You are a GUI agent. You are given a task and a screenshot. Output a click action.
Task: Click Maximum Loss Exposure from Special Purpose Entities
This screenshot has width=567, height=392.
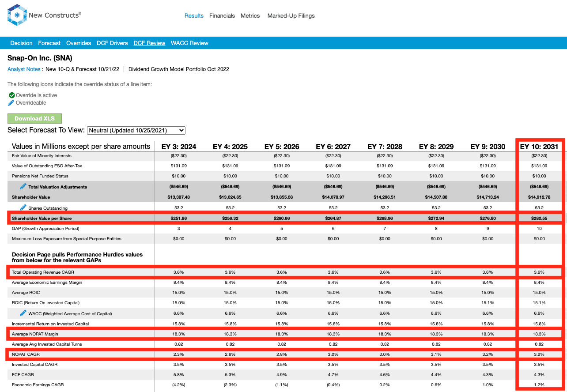click(67, 239)
